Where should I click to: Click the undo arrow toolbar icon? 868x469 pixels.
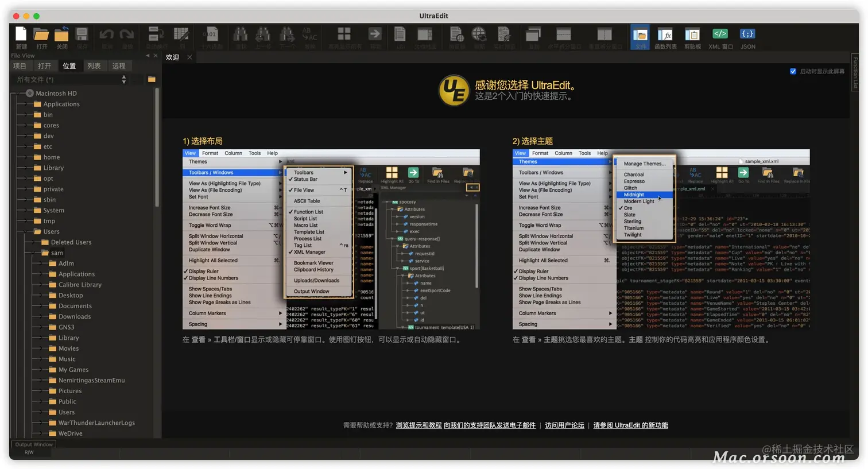[107, 34]
